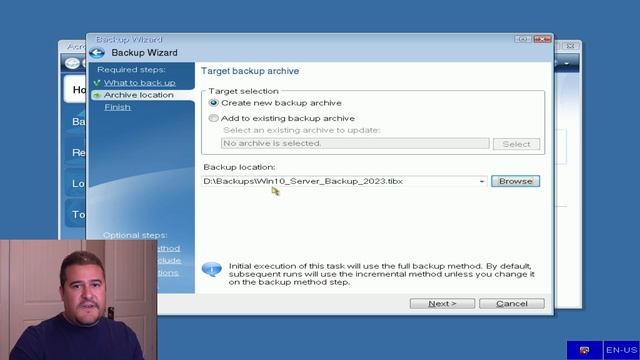Click the Next button
640x360 pixels.
click(x=442, y=304)
